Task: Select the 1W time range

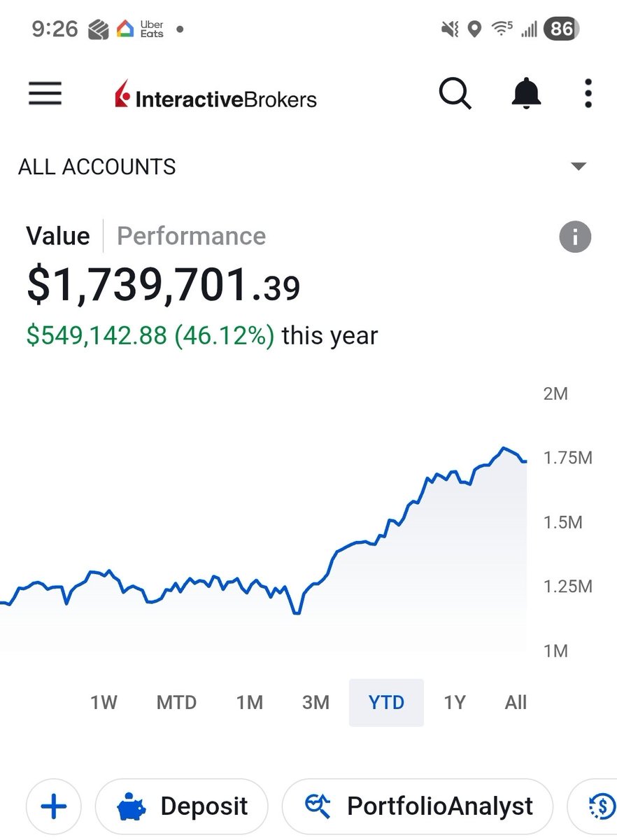Action: [104, 702]
